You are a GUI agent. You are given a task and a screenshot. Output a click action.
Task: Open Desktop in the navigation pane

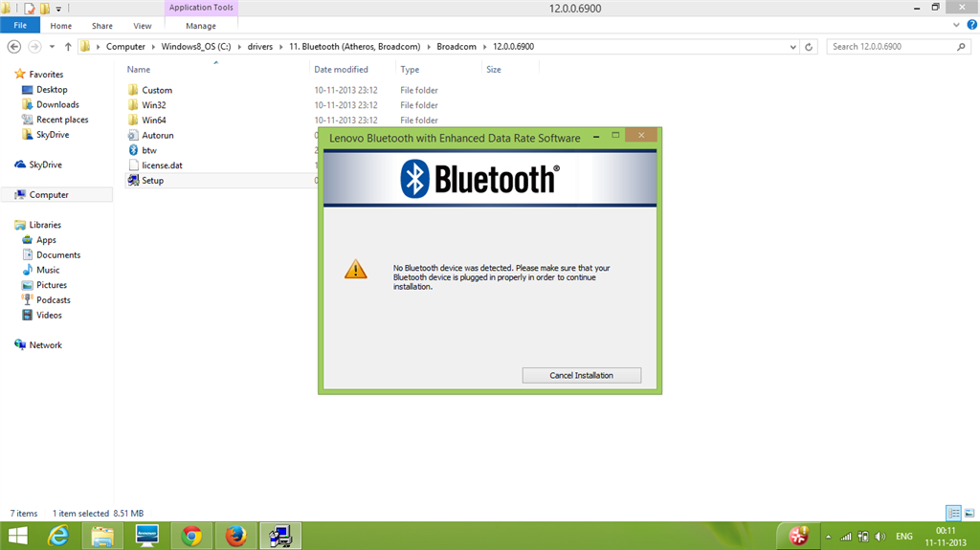click(x=52, y=89)
